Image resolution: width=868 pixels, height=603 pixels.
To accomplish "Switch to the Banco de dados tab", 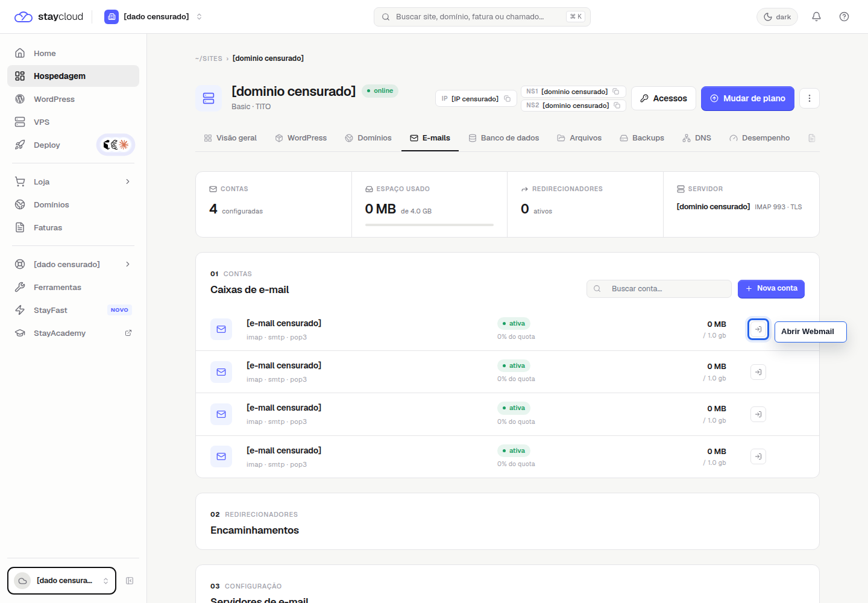I will coord(504,138).
